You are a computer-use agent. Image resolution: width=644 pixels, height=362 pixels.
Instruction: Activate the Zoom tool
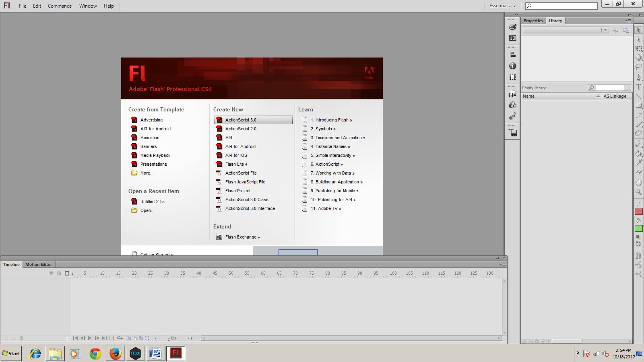click(x=639, y=193)
